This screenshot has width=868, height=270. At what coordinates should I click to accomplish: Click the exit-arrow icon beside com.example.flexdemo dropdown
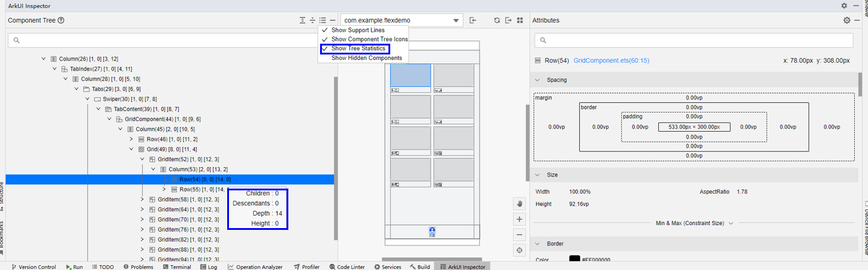tap(473, 20)
